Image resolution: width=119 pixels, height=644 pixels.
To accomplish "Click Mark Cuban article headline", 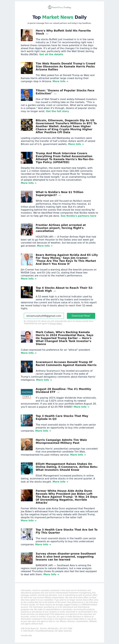I will pos(65,338).
